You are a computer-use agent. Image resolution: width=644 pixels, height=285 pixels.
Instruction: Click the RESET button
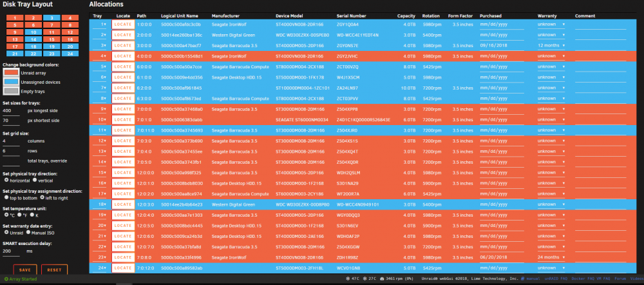pyautogui.click(x=54, y=270)
